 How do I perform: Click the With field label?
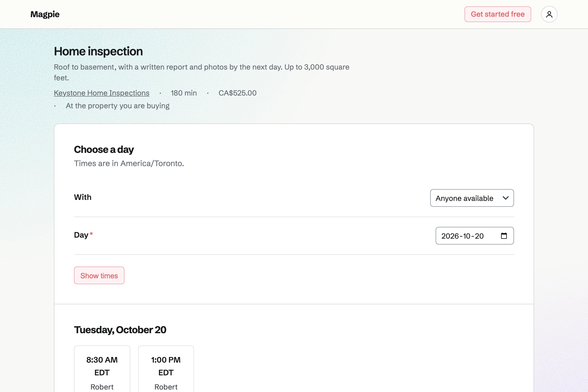click(x=83, y=197)
